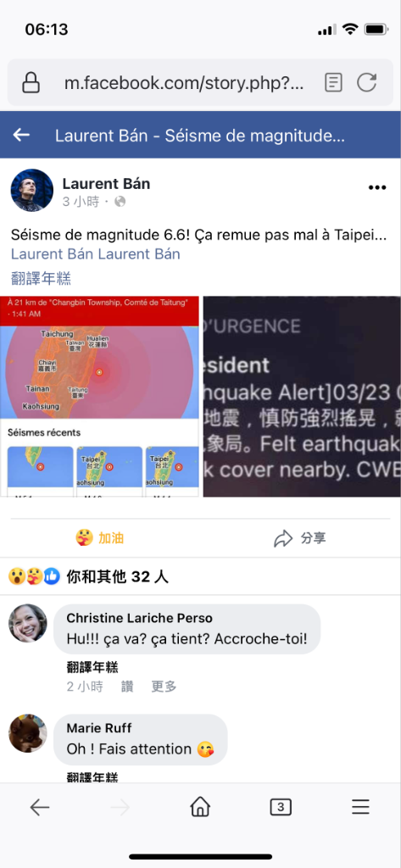This screenshot has width=401, height=868.
Task: Tap the lock icon beside the URL
Action: [x=31, y=83]
